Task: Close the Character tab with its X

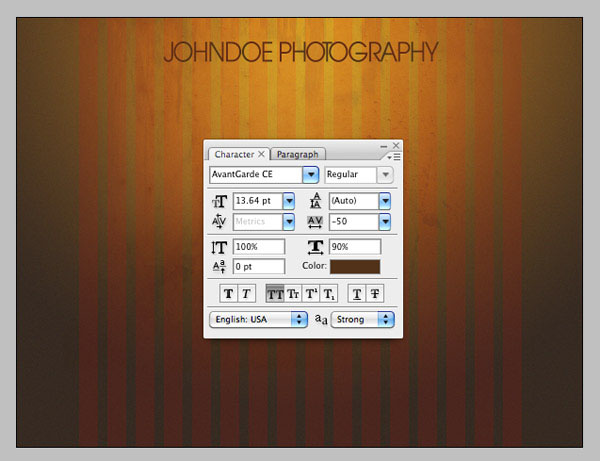Action: (x=261, y=154)
